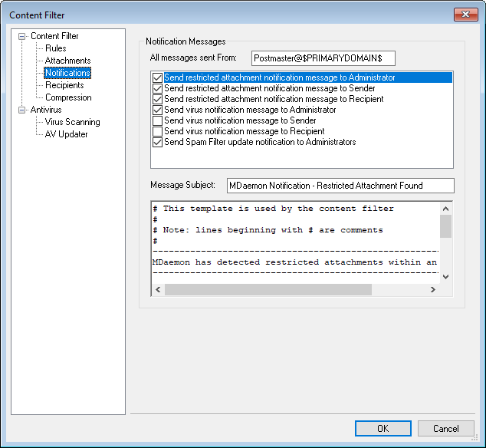Select Recipients in the sidebar tree
Image resolution: width=486 pixels, height=448 pixels.
coord(64,85)
